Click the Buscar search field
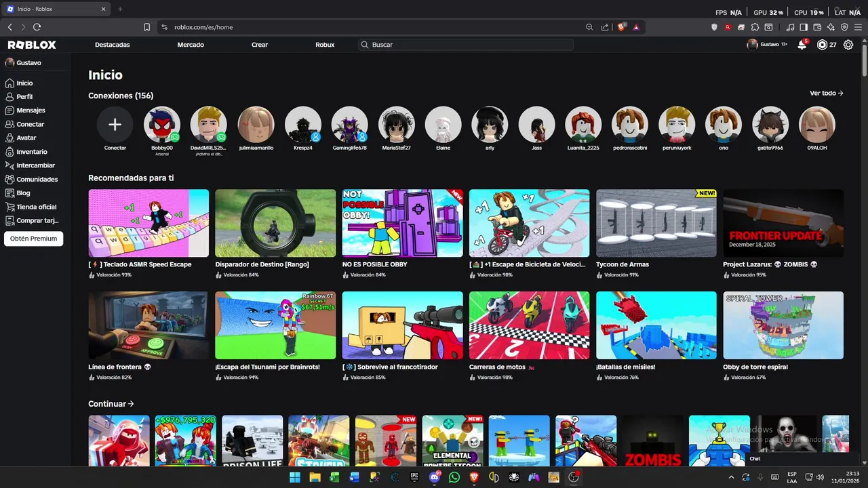This screenshot has height=488, width=868. 466,45
